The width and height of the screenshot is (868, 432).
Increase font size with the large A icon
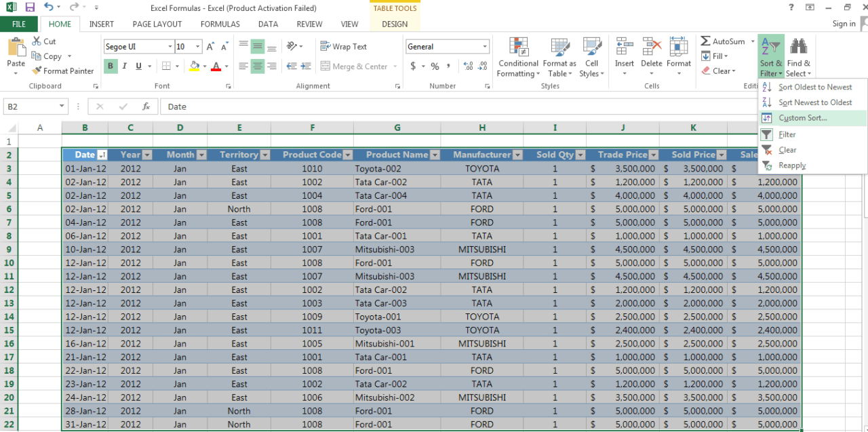pyautogui.click(x=210, y=47)
